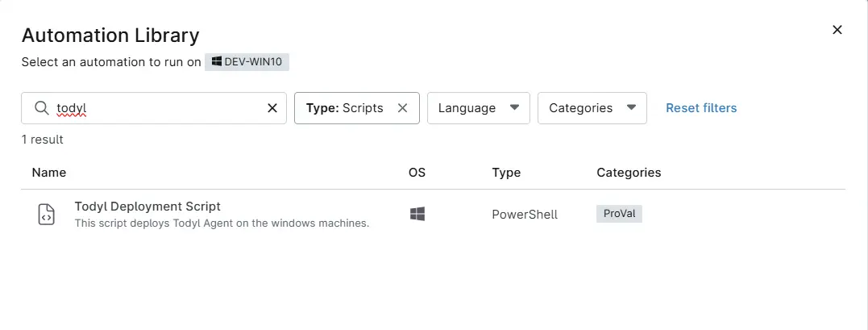Close the Automation Library dialog

(837, 30)
